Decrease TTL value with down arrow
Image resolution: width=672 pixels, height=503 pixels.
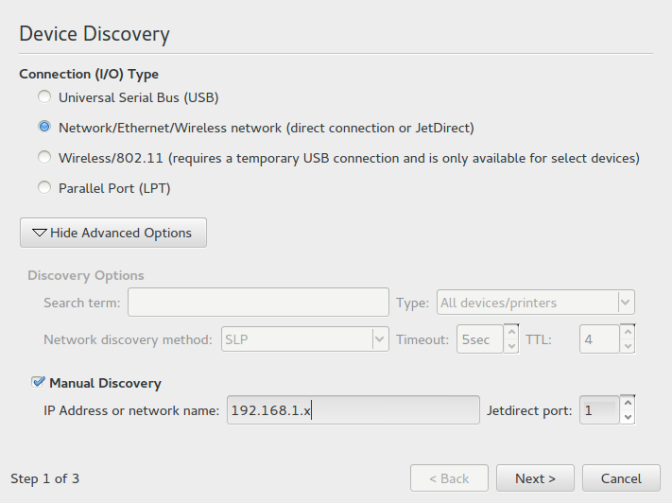[x=627, y=347]
